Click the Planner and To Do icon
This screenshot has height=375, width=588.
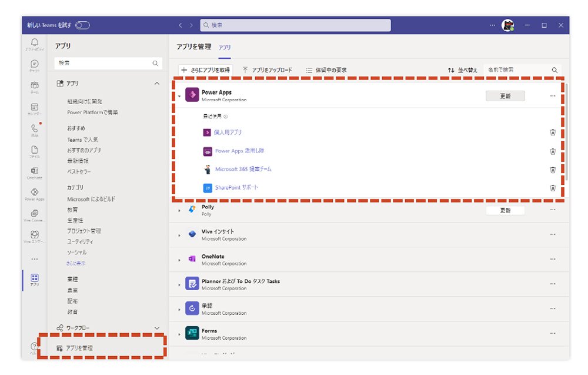point(192,284)
